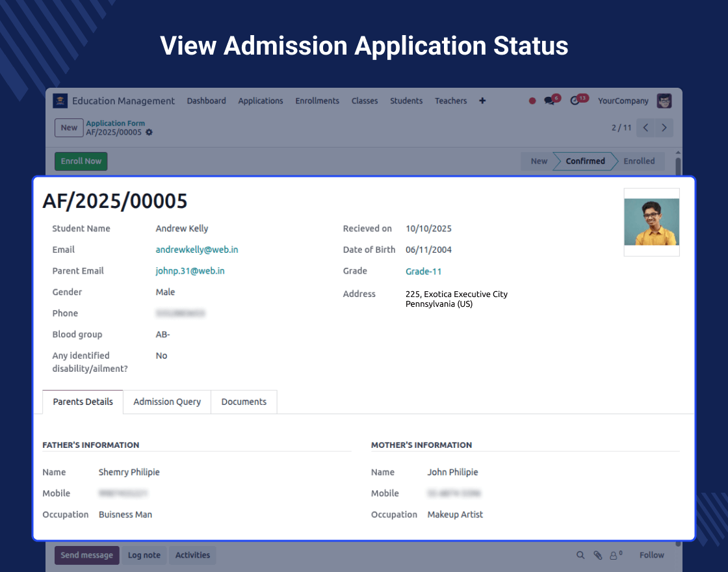
Task: Click the andrewkelly@web.in email link
Action: pos(197,250)
